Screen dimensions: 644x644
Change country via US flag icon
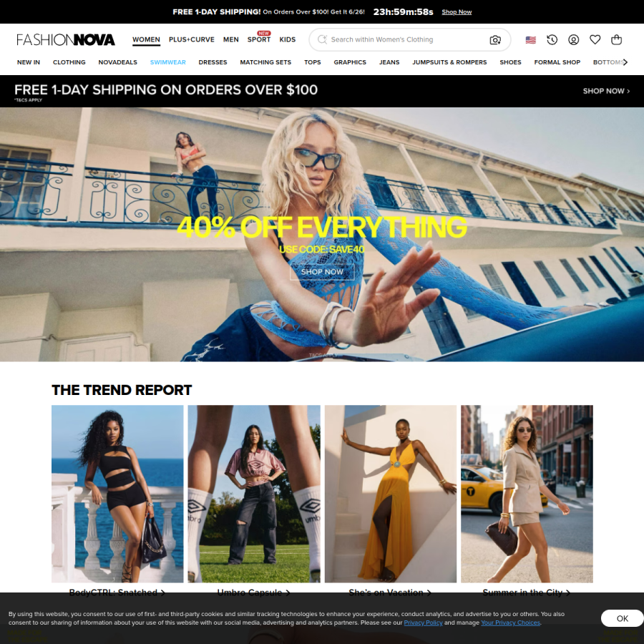coord(531,40)
